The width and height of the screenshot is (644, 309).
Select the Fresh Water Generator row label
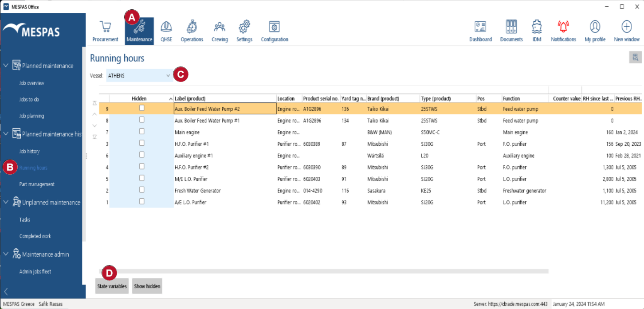(197, 191)
